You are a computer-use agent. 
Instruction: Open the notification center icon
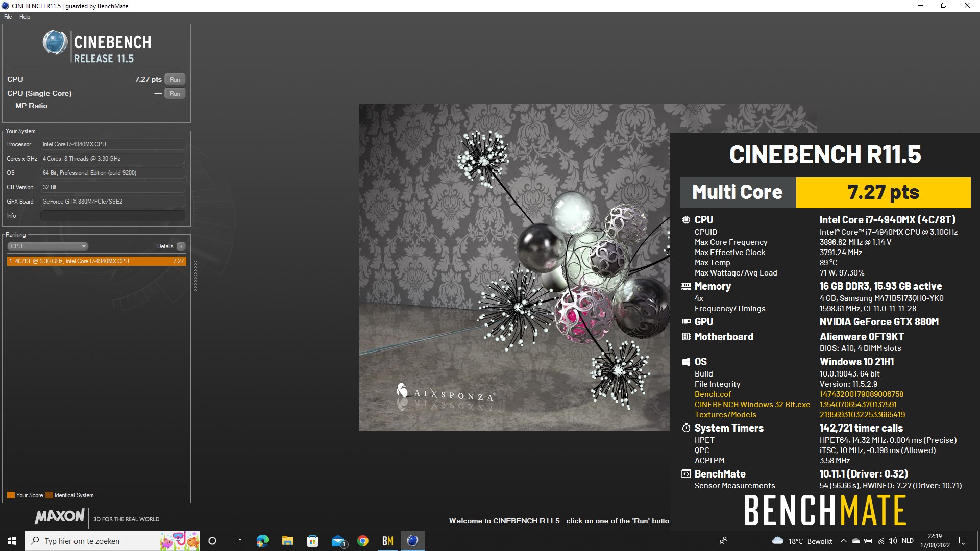[x=963, y=541]
